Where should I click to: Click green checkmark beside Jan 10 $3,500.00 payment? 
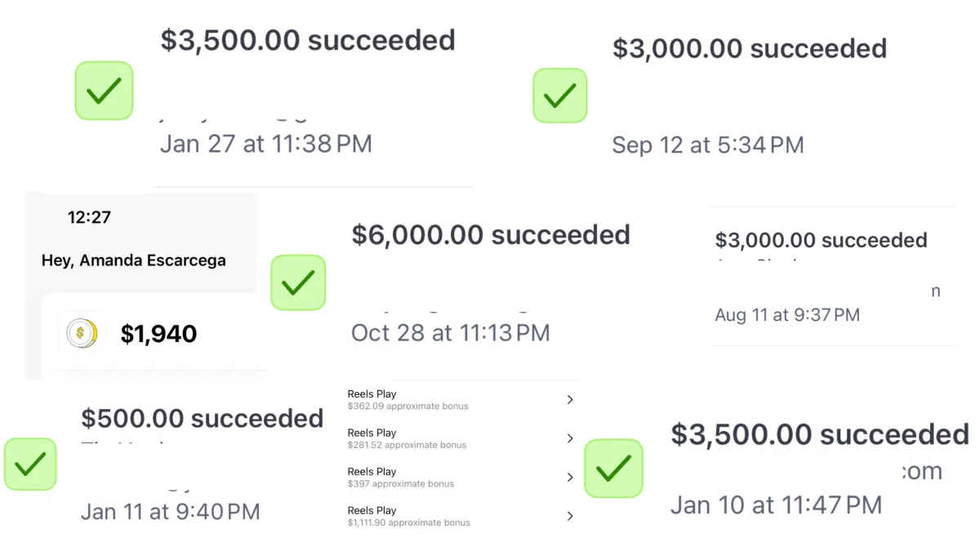coord(613,469)
